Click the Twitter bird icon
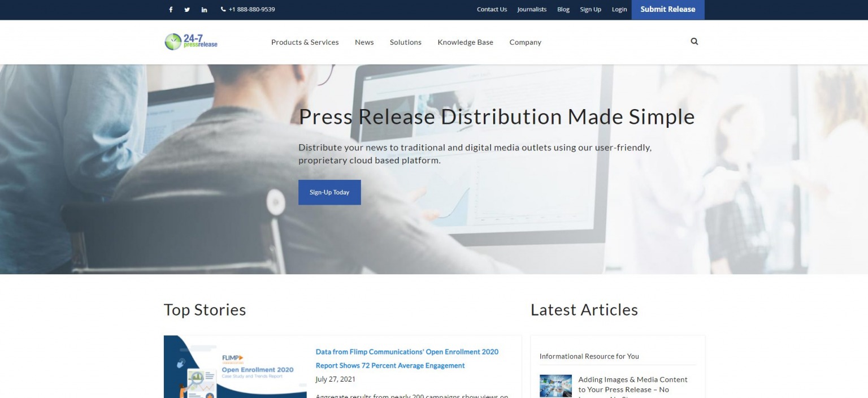The image size is (868, 398). point(187,9)
